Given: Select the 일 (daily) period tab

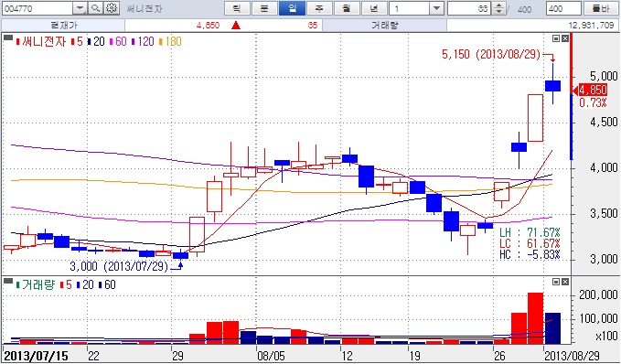Looking at the screenshot, I should (292, 8).
